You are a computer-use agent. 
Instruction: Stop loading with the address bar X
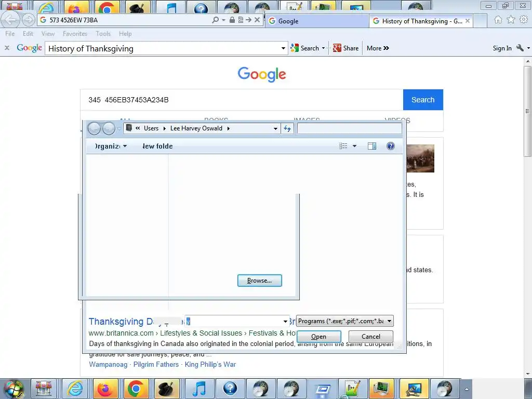(257, 20)
